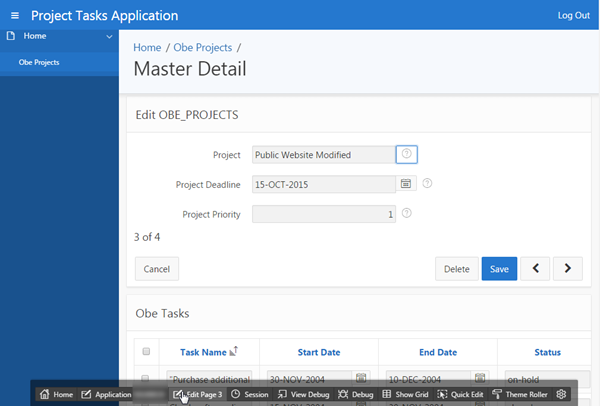
Task: Click the Project Priority input field
Action: pos(324,213)
